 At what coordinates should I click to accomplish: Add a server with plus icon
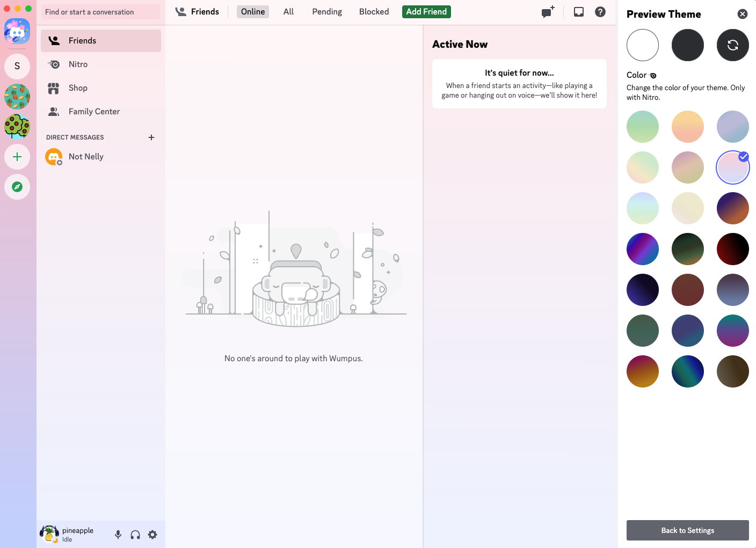(17, 157)
